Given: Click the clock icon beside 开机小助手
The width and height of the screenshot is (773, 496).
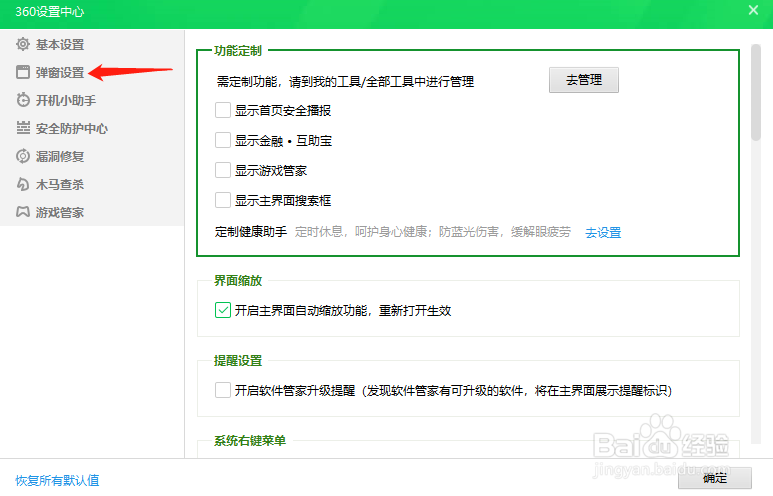Looking at the screenshot, I should pos(23,100).
